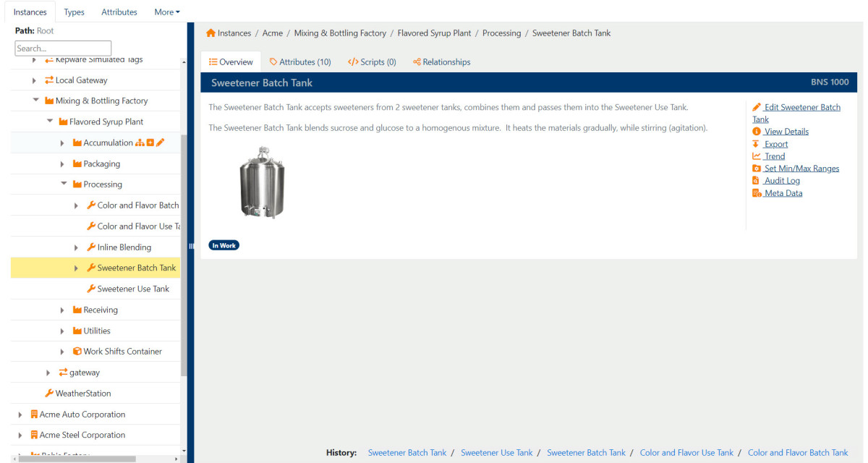
Task: Expand the Acme Auto Corporation node
Action: click(20, 415)
